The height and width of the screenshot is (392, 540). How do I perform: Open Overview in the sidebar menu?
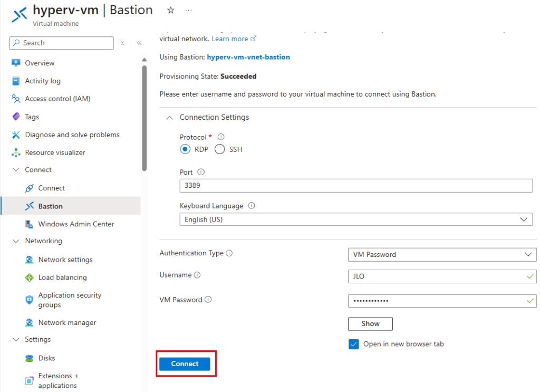[x=39, y=63]
